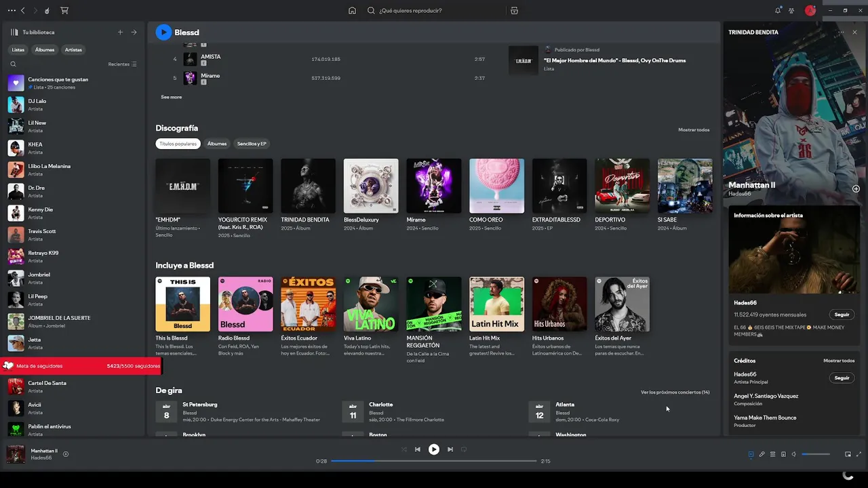Add Manhattan II to library in side panel
Image resolution: width=868 pixels, height=488 pixels.
point(856,188)
